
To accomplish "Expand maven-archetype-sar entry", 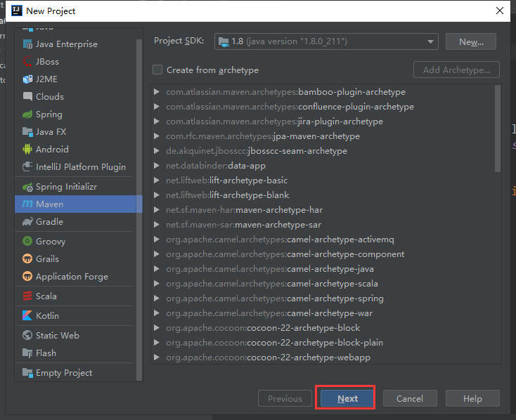I will (x=157, y=225).
